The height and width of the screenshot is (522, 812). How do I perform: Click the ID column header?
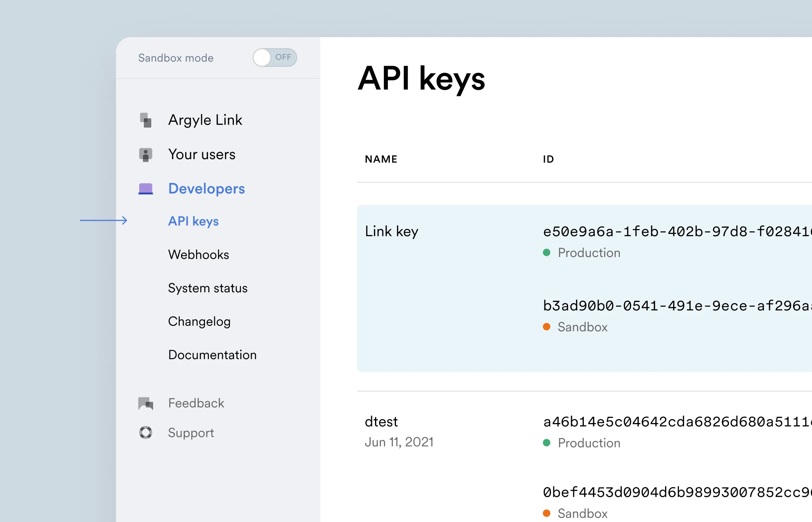548,159
